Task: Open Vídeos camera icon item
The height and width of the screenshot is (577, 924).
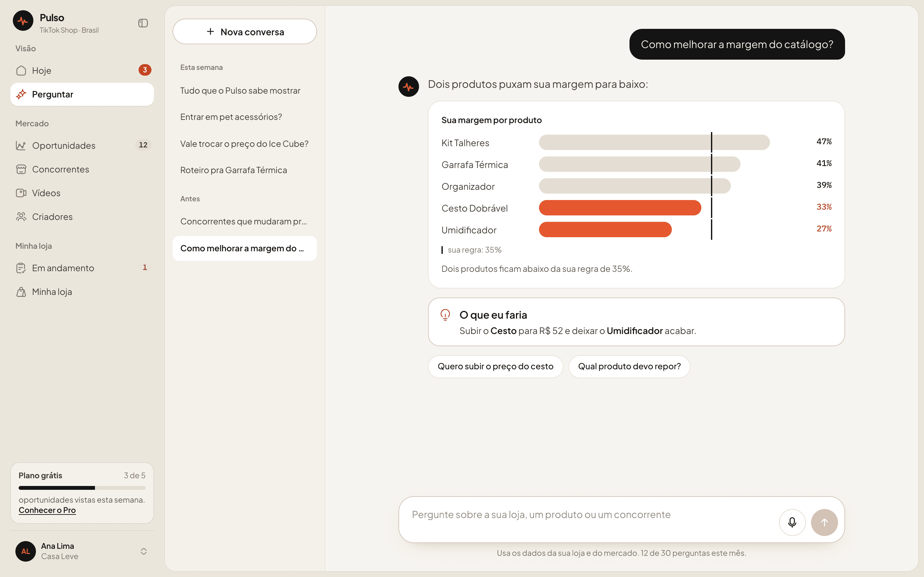Action: pyautogui.click(x=82, y=193)
